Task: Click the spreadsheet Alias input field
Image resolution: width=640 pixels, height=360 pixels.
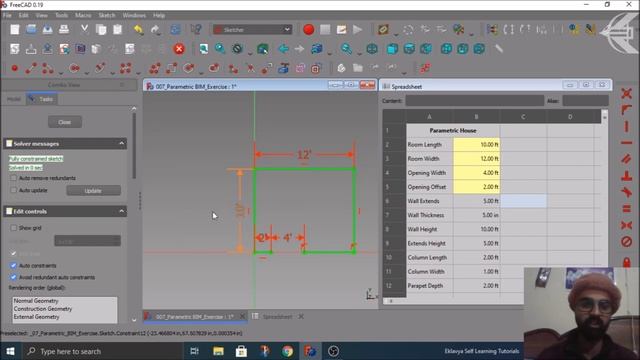Action: [585, 101]
